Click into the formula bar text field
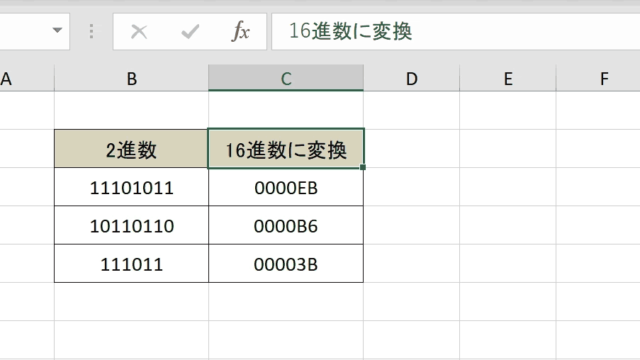The image size is (640, 360). pos(456,31)
